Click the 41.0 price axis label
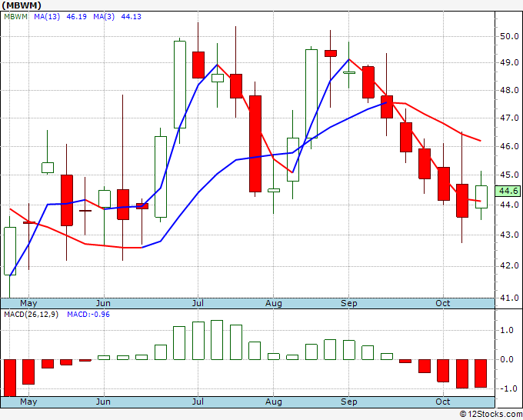523x420 pixels. point(509,298)
